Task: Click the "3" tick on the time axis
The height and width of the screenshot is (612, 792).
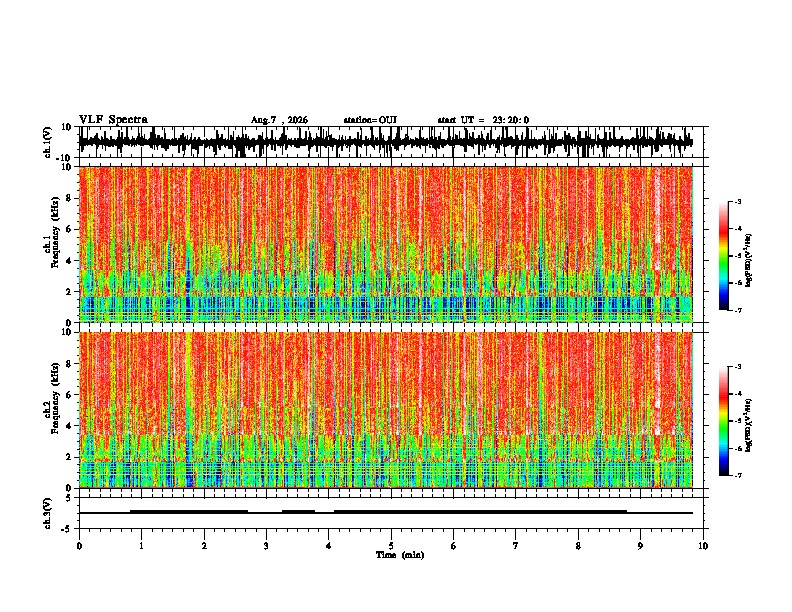Action: pyautogui.click(x=266, y=546)
